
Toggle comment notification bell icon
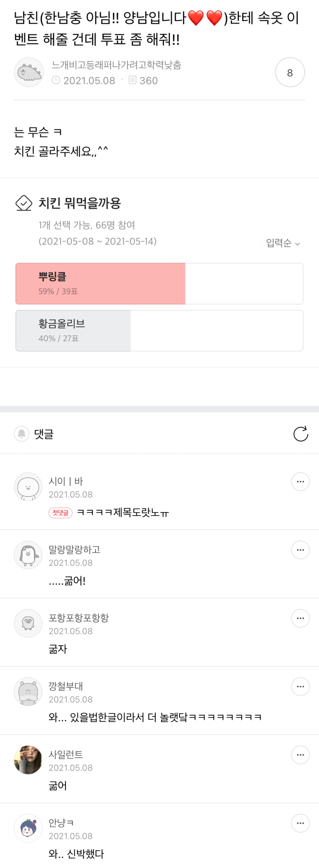pyautogui.click(x=22, y=434)
